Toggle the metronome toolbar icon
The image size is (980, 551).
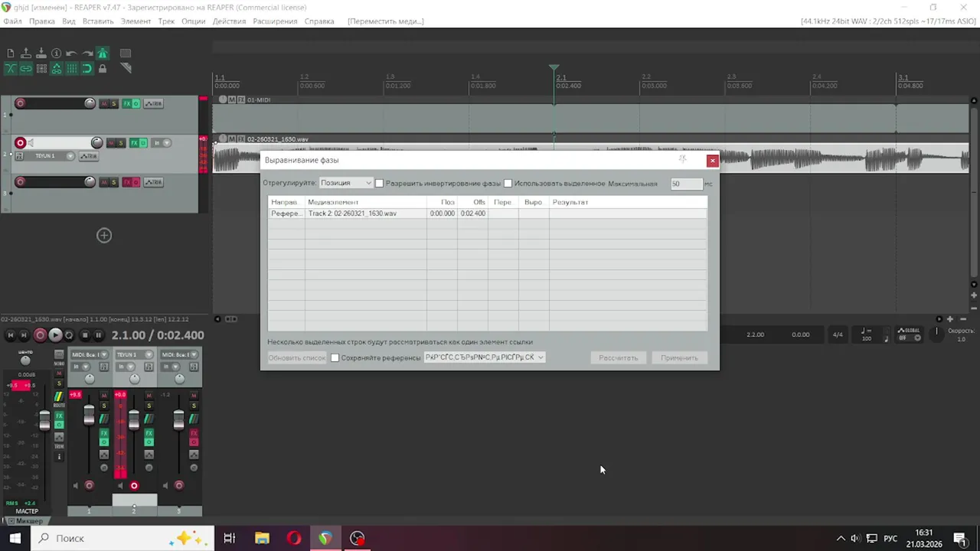click(x=102, y=54)
